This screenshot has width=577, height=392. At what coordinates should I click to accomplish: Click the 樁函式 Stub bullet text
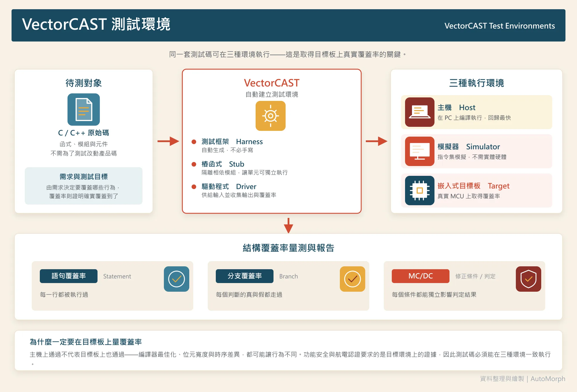223,164
